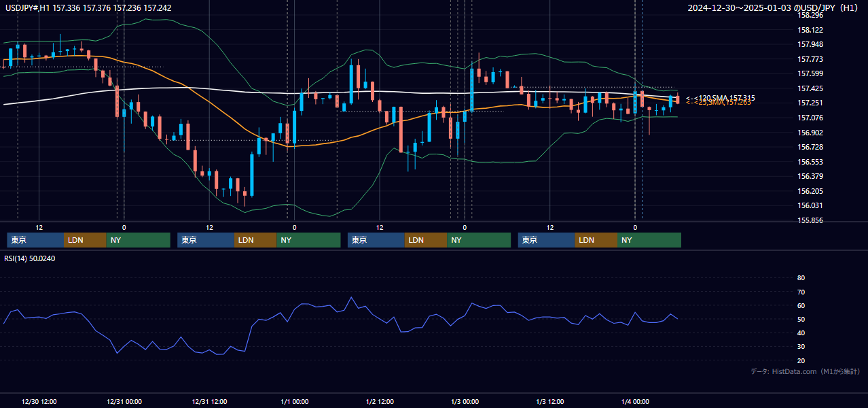Select the 158.122 price axis label
Image resolution: width=868 pixels, height=408 pixels.
click(x=810, y=30)
